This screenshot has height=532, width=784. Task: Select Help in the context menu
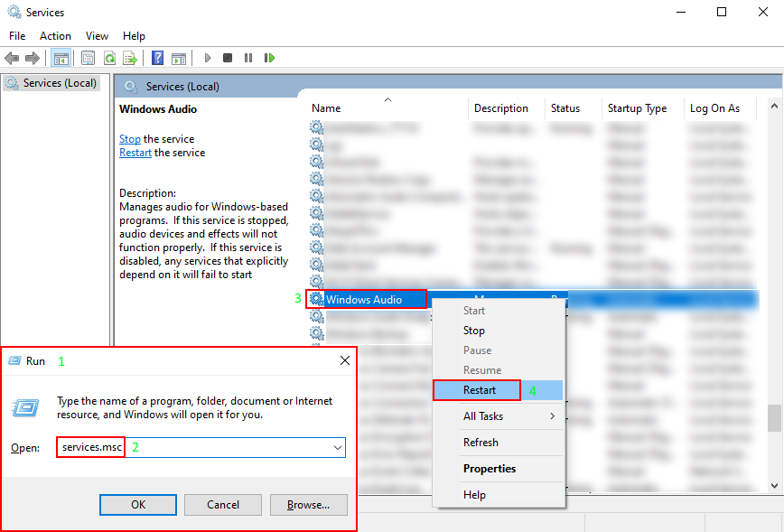pos(498,495)
